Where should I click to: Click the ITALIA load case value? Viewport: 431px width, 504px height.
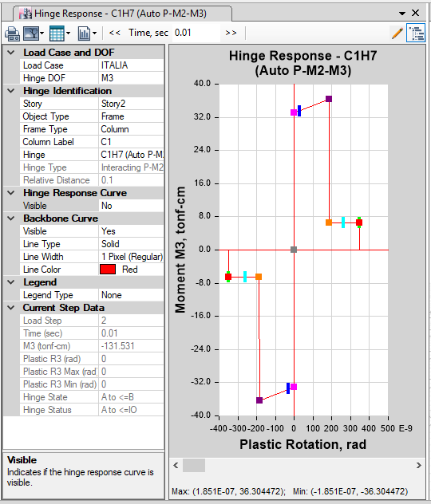click(x=131, y=65)
